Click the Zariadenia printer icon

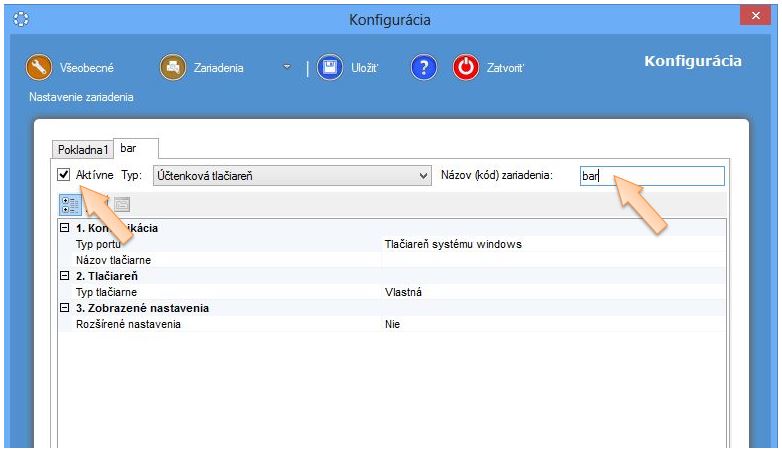point(172,68)
